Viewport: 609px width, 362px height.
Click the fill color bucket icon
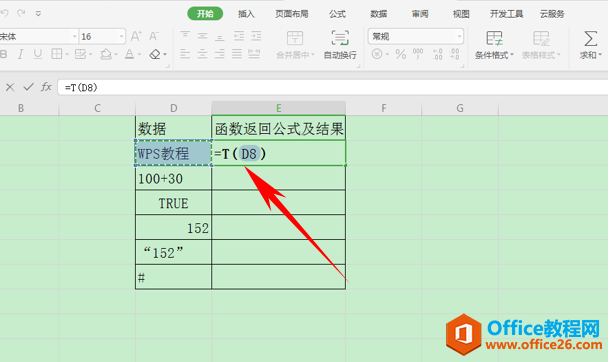(106, 54)
